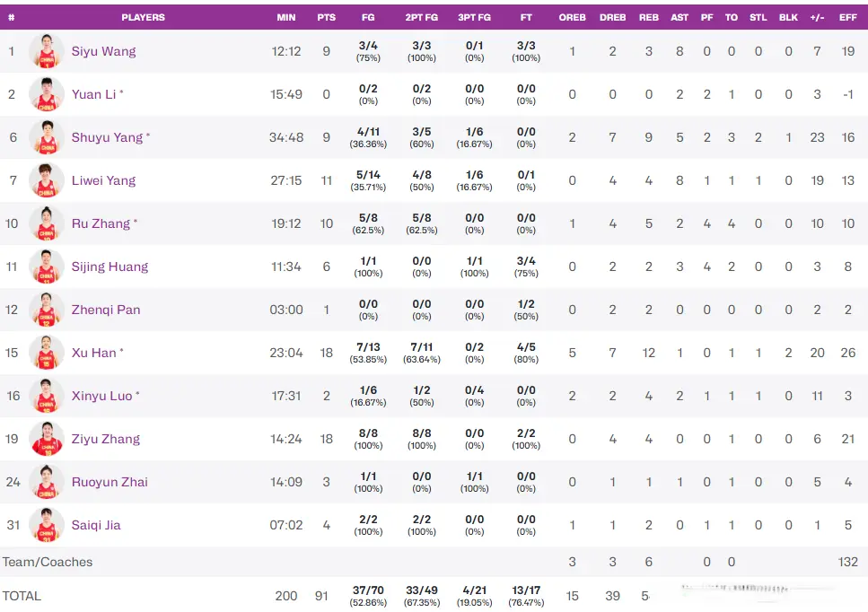Open Sijing Huang's profile link
The height and width of the screenshot is (612, 868).
[110, 267]
